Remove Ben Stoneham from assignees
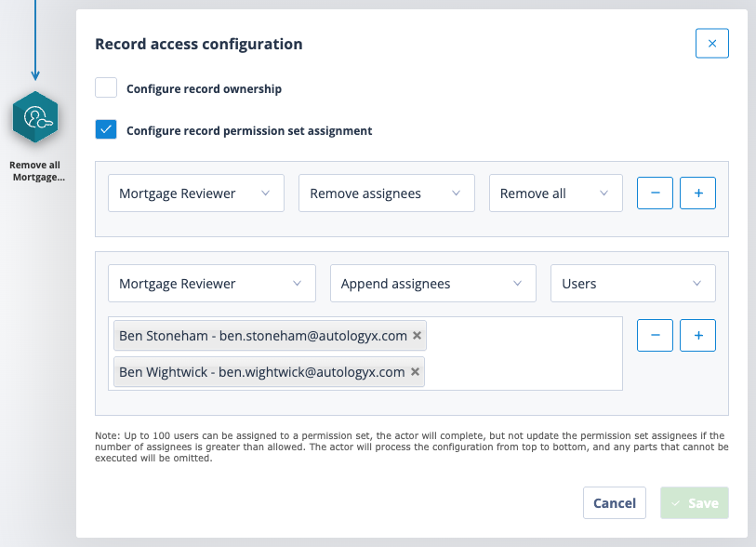The height and width of the screenshot is (547, 756). [x=417, y=335]
